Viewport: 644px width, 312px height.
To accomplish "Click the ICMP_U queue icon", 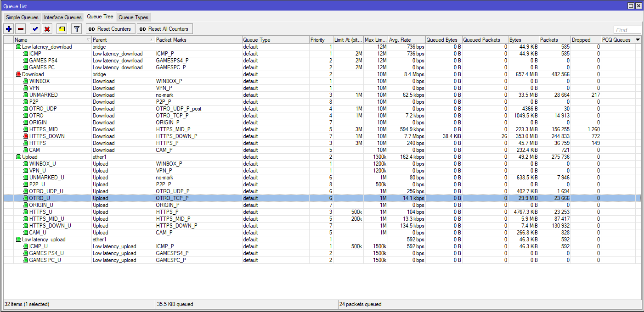I will point(26,246).
